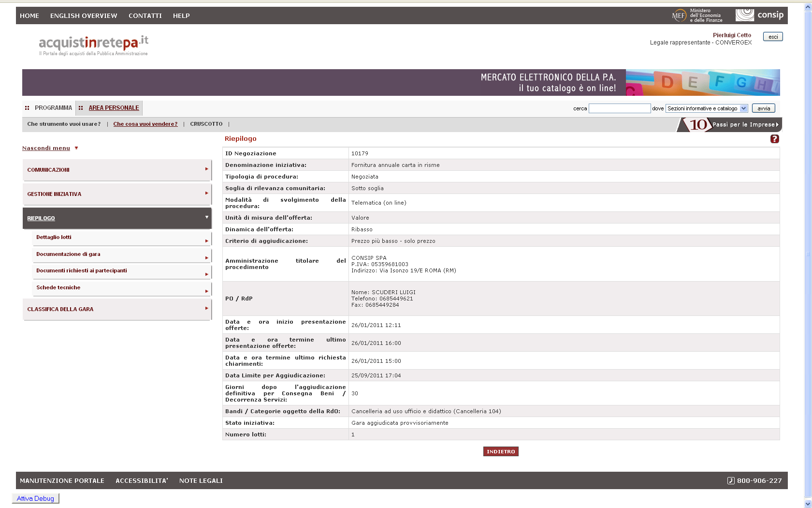Click the date 25/09/2011 17:04
The height and width of the screenshot is (508, 812).
376,375
